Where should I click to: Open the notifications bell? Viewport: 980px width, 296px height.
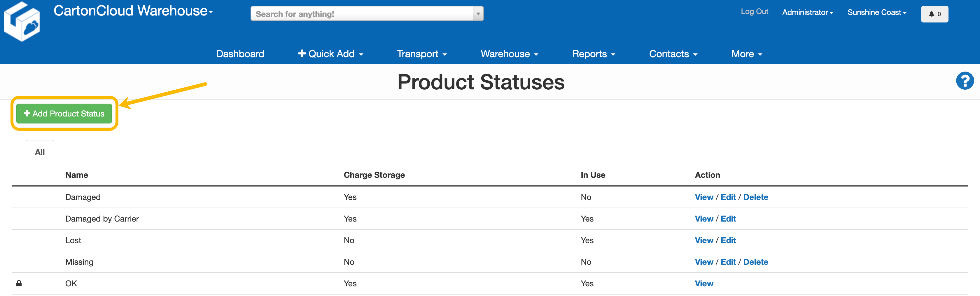(x=934, y=14)
